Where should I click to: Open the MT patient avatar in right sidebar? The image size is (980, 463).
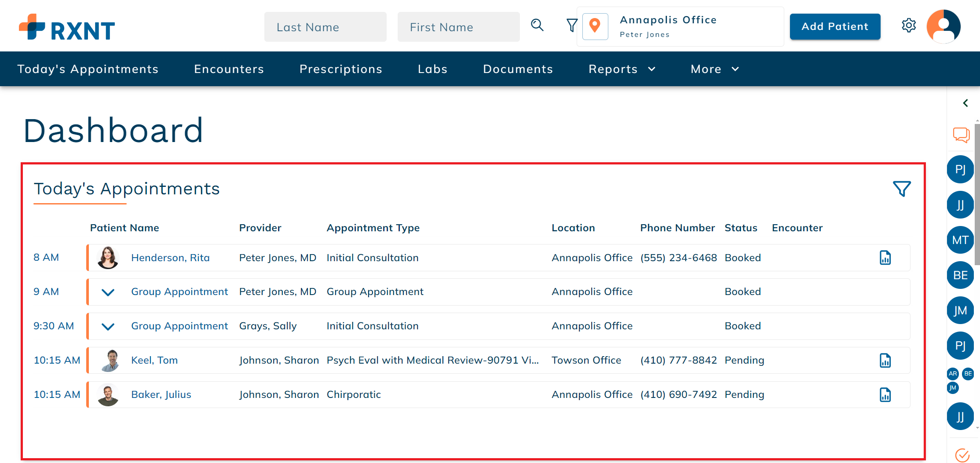(960, 240)
